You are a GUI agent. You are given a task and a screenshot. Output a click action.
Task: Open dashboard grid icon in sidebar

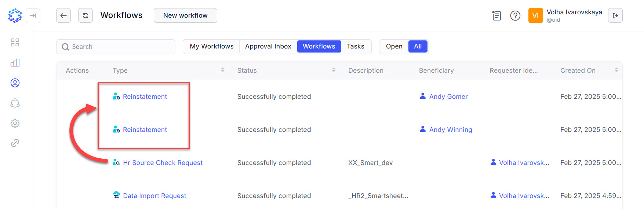(15, 43)
